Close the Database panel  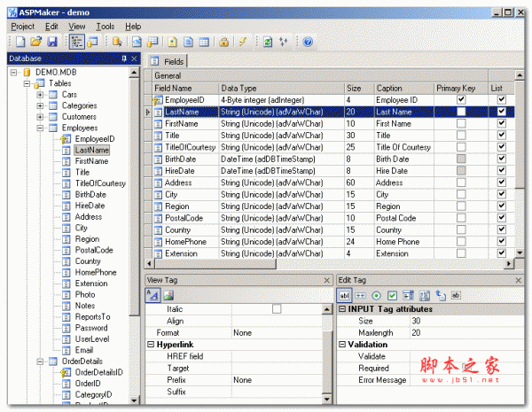click(135, 58)
